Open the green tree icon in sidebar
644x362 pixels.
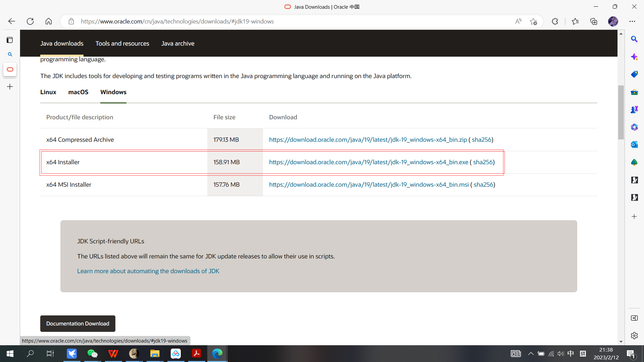click(x=634, y=162)
